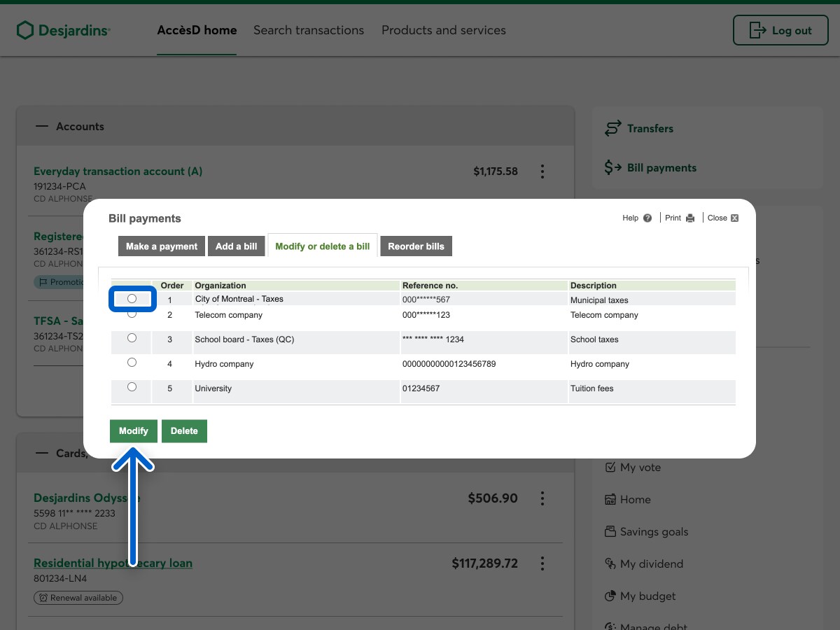
Task: Click the Help question mark icon
Action: tap(647, 218)
